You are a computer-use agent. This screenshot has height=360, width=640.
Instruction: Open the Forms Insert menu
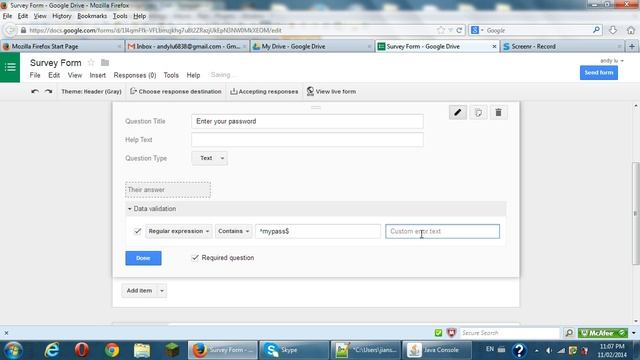(98, 75)
